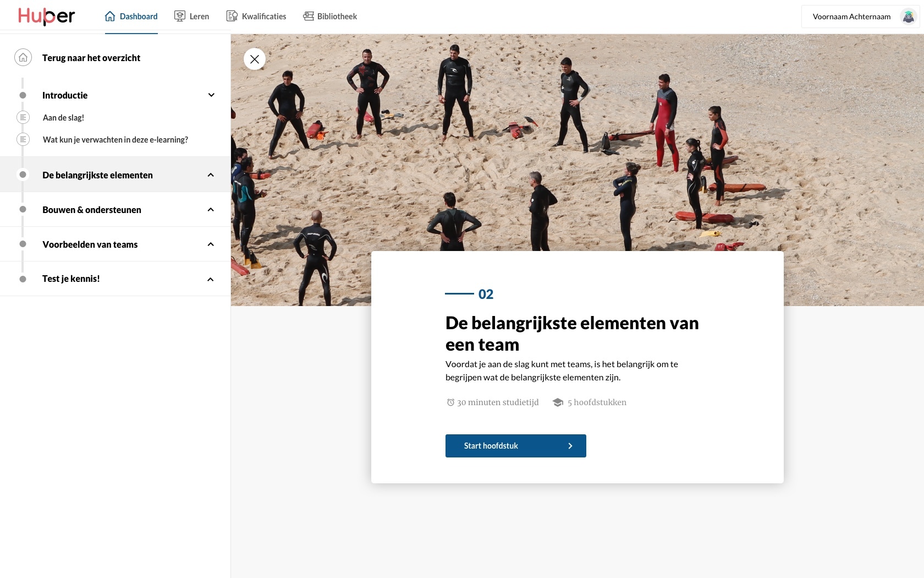Image resolution: width=924 pixels, height=578 pixels.
Task: Expand Test je kennis! chevron
Action: (x=210, y=279)
